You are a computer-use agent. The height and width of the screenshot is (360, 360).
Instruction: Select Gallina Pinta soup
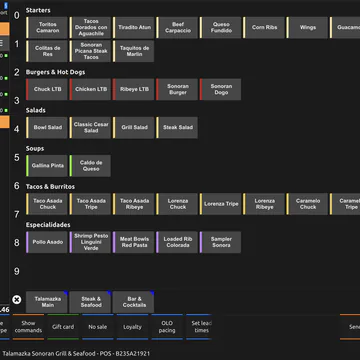click(47, 166)
